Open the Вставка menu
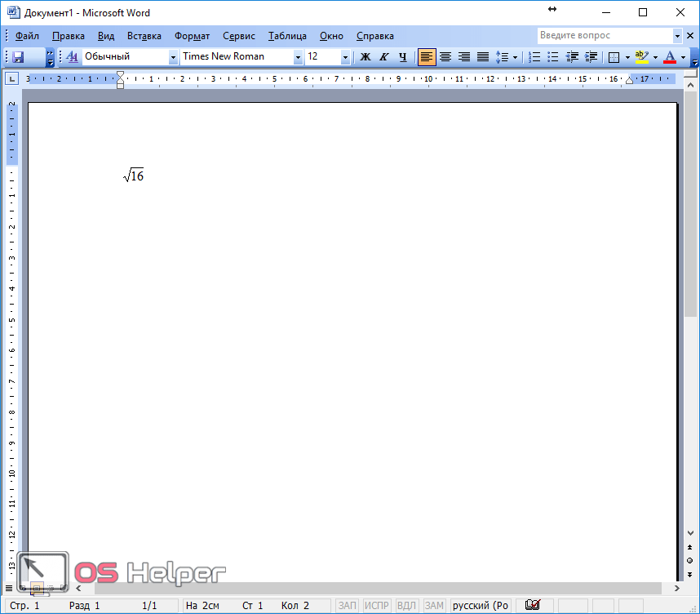 (x=144, y=36)
